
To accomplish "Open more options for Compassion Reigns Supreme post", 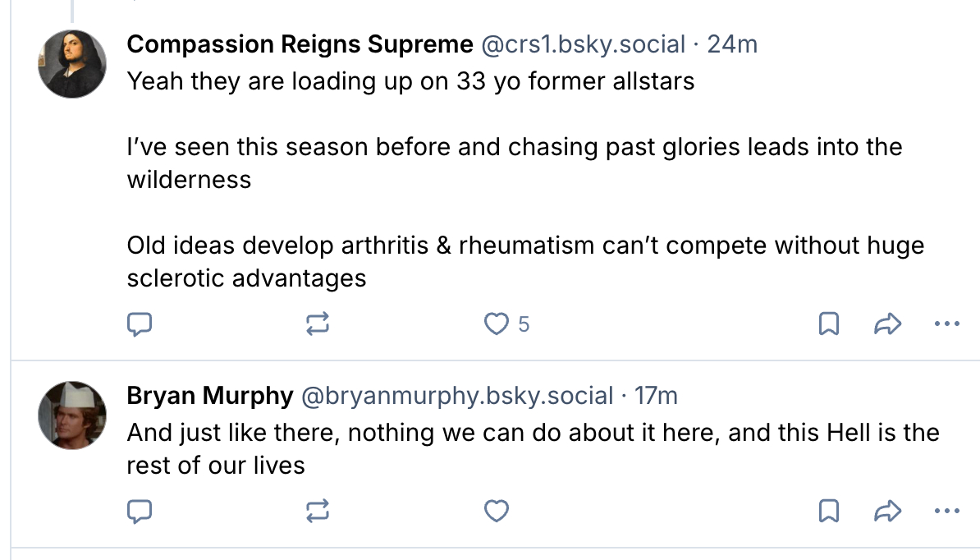I will 947,325.
